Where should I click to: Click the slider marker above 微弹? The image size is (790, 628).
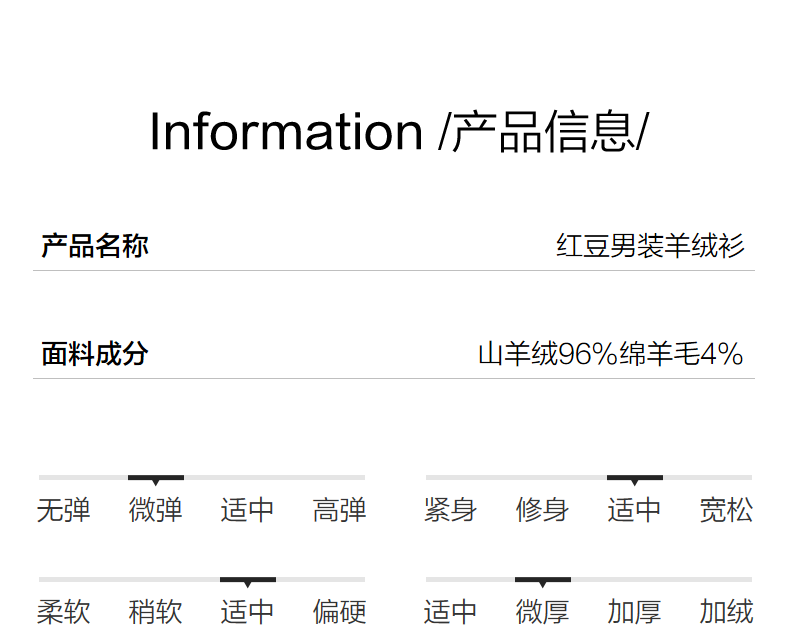point(156,479)
